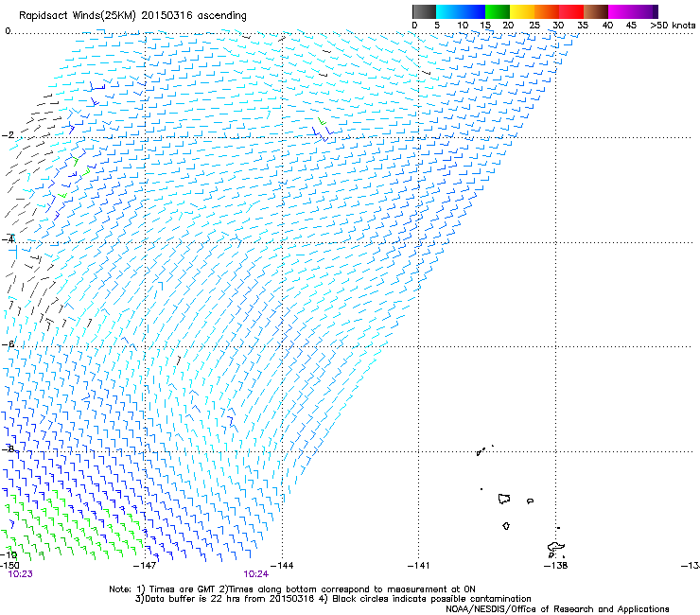Click the '-8' latitude axis label
This screenshot has height=615, width=700.
coord(8,448)
